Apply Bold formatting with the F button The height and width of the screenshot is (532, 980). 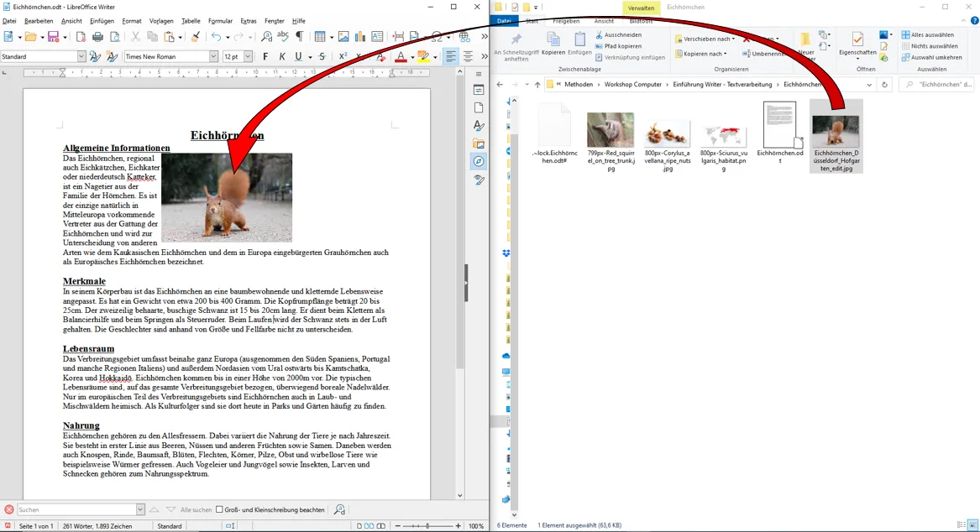(265, 57)
